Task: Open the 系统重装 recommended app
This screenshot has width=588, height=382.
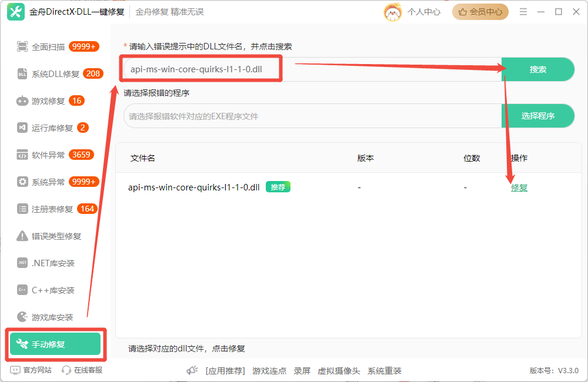Action: 385,371
